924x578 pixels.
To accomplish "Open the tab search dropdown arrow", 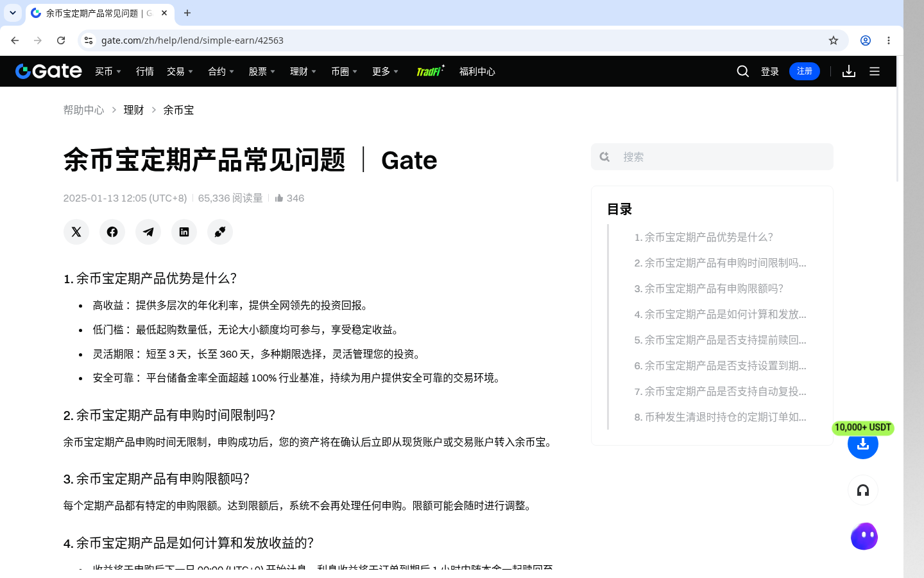I will [13, 13].
